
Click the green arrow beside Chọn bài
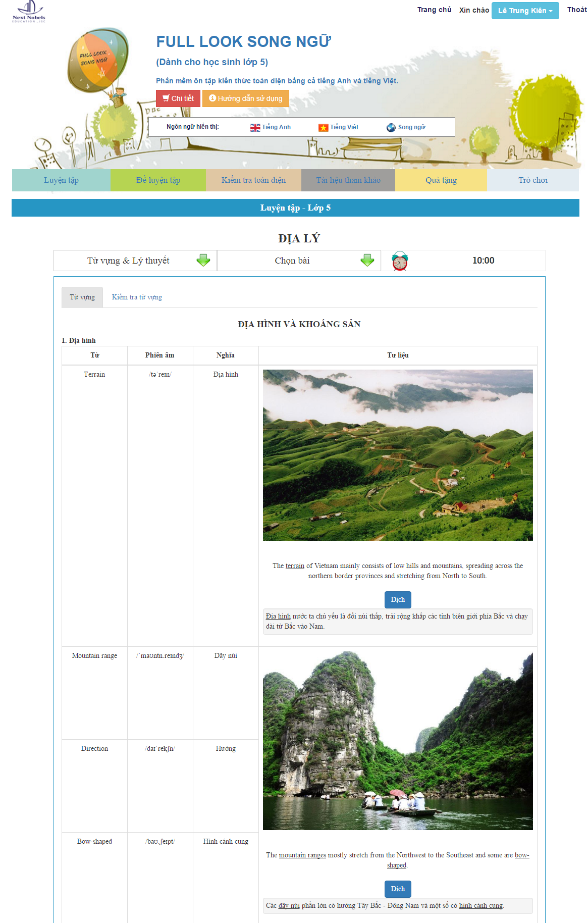click(x=367, y=261)
